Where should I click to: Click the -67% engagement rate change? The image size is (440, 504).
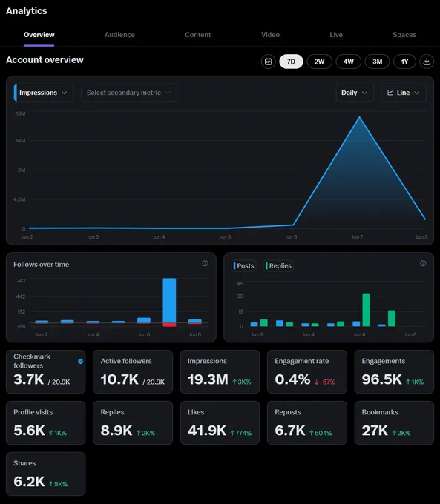pyautogui.click(x=324, y=382)
